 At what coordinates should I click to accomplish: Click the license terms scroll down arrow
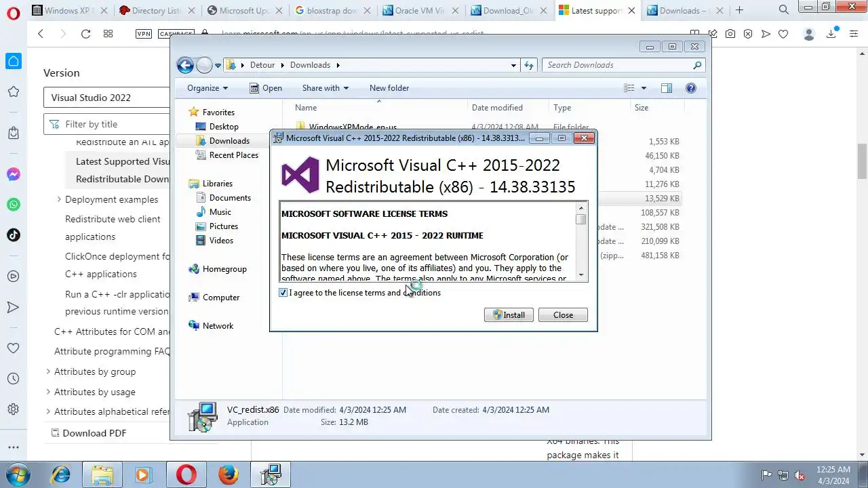tap(581, 275)
